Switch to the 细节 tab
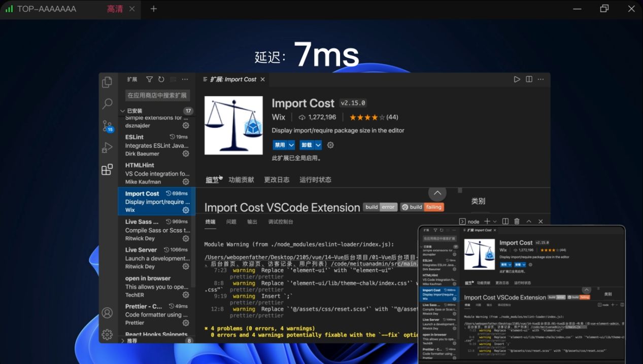Screen dimensions: 643x364 point(212,179)
